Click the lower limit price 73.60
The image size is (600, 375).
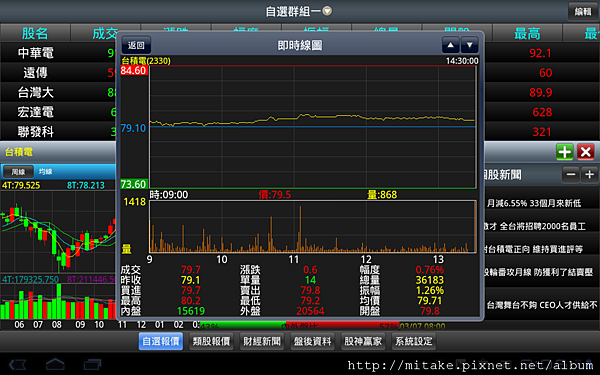click(134, 184)
